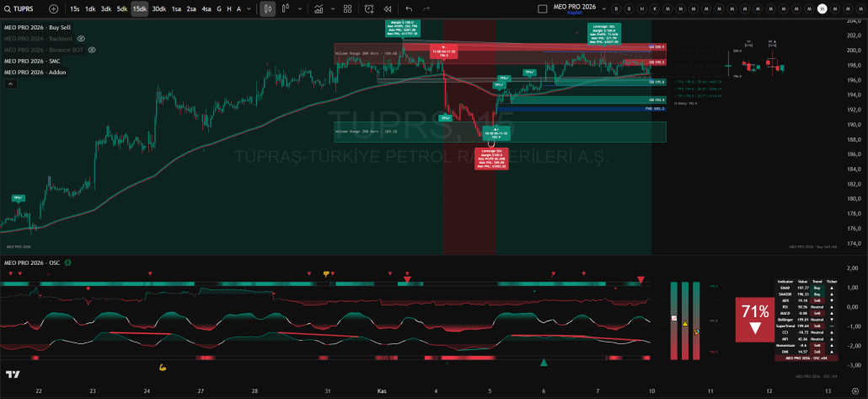Undo the last chart action
The width and height of the screenshot is (868, 399).
coord(410,8)
